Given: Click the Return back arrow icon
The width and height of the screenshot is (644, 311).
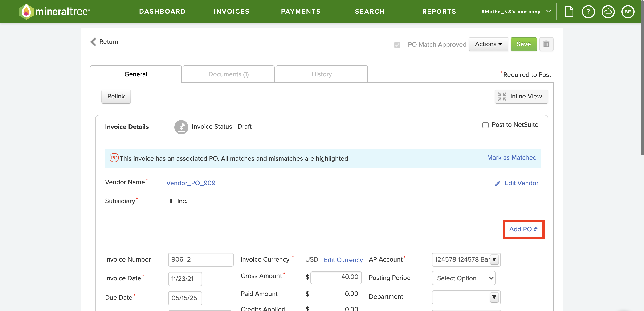Looking at the screenshot, I should tap(94, 42).
